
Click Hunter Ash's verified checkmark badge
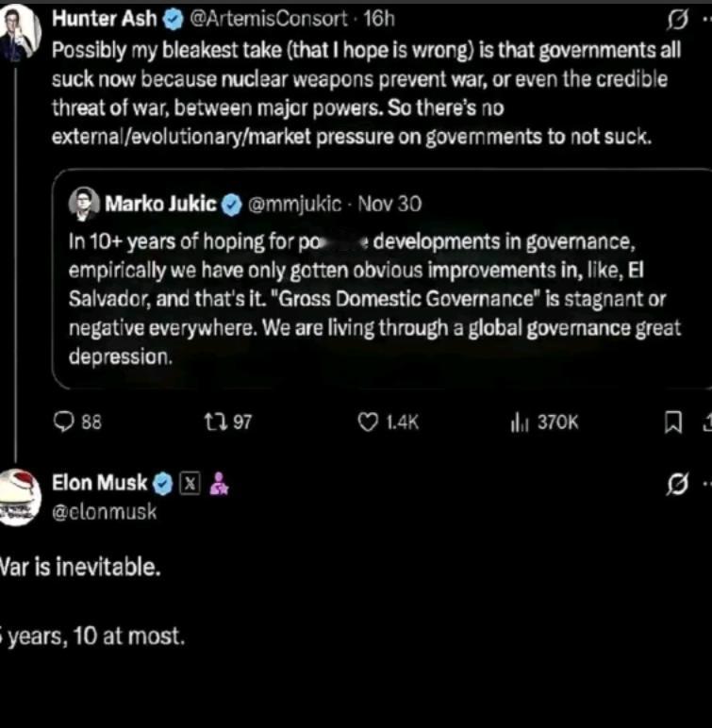(x=174, y=19)
